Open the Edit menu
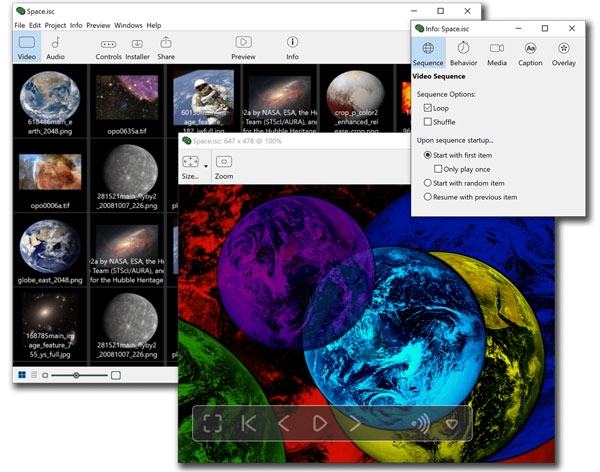This screenshot has width=600, height=472. coord(35,25)
